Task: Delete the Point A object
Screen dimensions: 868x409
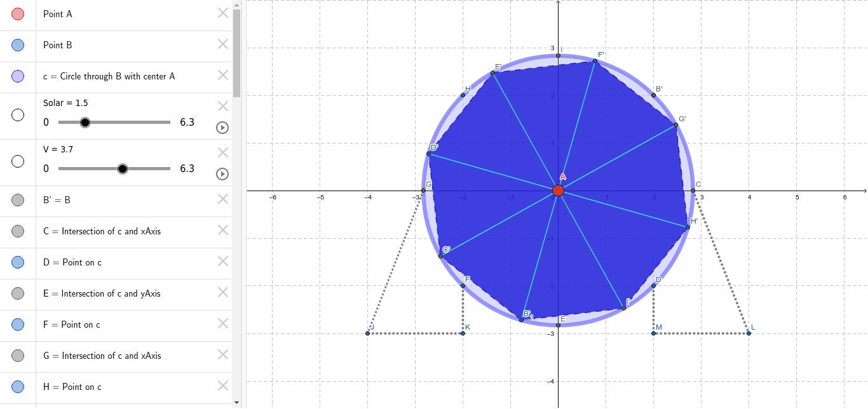Action: (x=222, y=13)
